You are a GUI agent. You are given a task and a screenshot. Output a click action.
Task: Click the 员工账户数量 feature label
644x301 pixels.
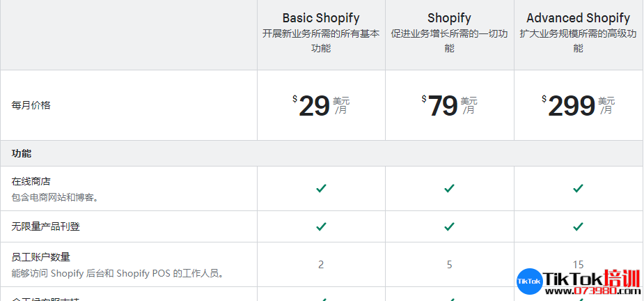point(40,257)
